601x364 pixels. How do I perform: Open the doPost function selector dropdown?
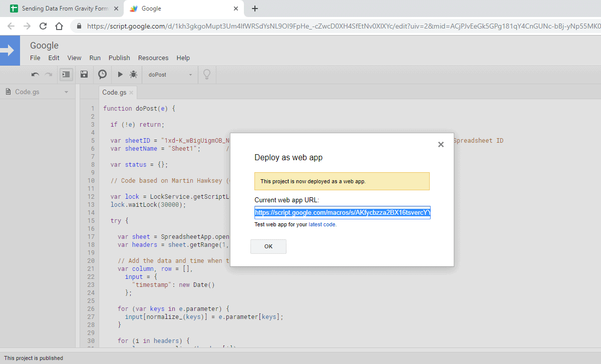tap(170, 75)
